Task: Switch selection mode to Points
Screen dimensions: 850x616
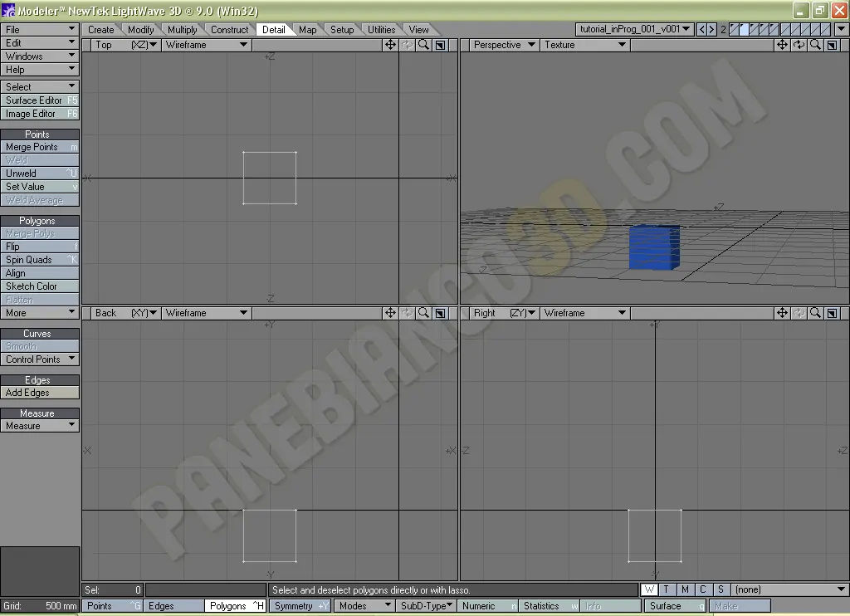Action: pos(112,606)
